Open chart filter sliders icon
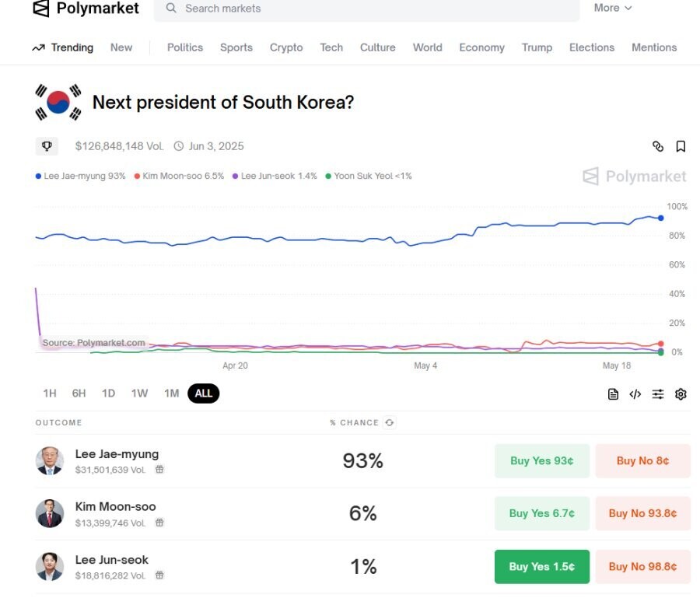Screen dimensions: 700x598 (658, 394)
